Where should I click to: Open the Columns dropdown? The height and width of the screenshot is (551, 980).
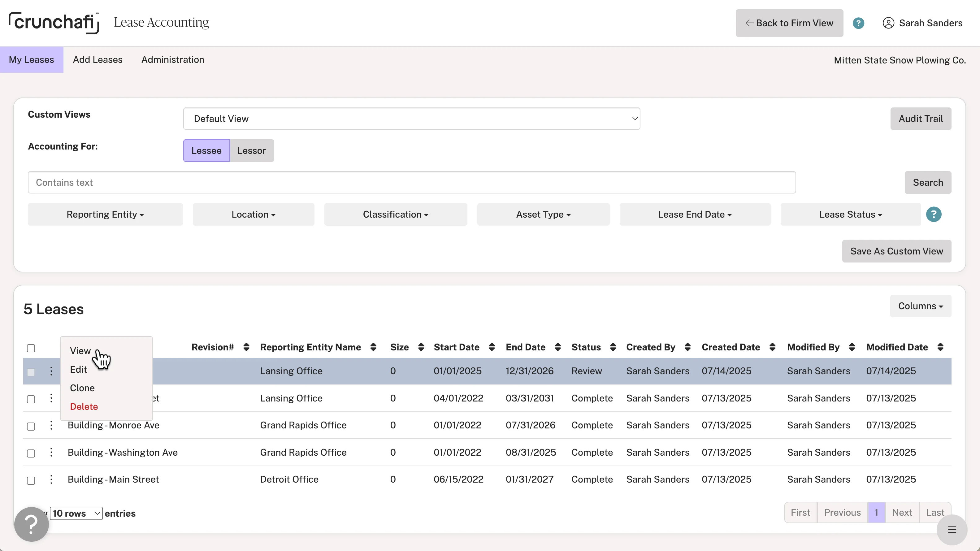tap(920, 306)
